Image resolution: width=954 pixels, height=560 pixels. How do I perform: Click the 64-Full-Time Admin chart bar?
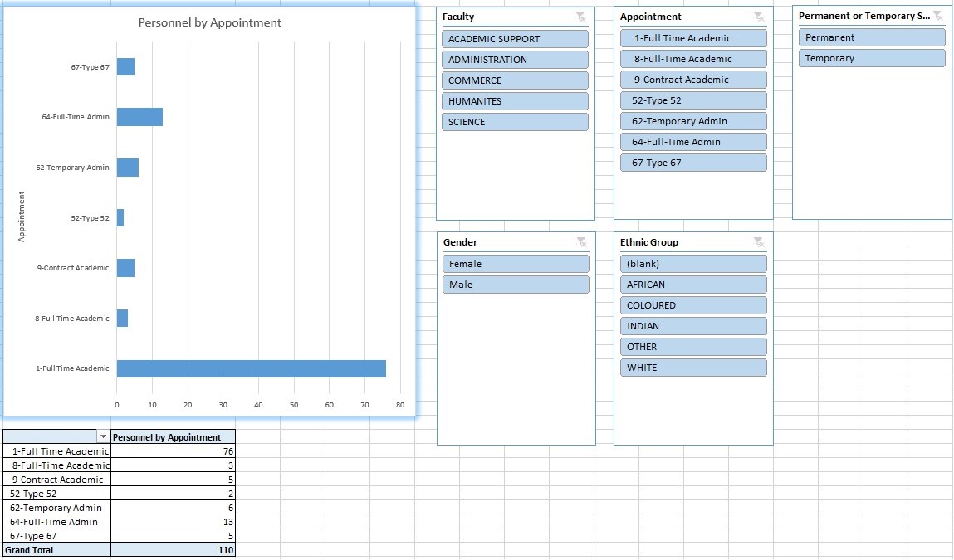coord(139,117)
